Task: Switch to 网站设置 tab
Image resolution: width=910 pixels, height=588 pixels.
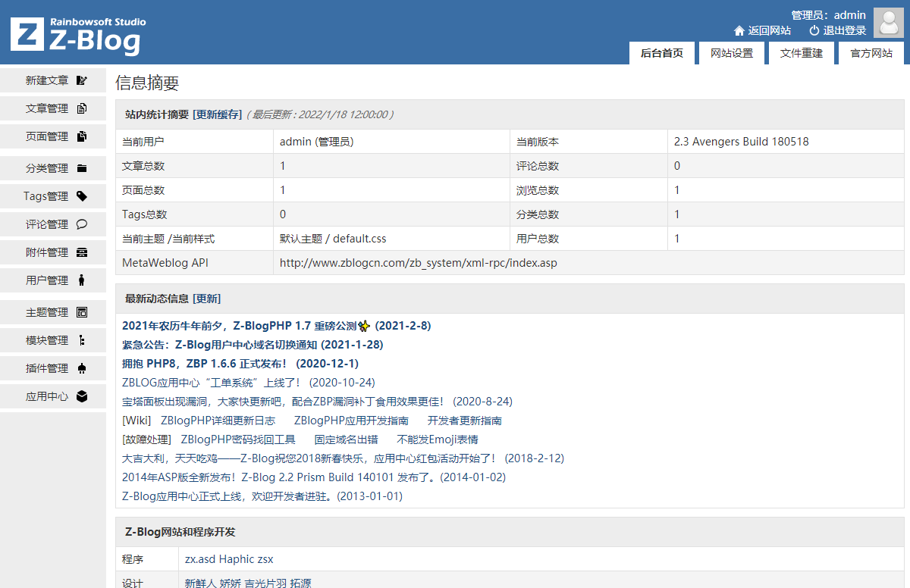Action: pos(731,53)
